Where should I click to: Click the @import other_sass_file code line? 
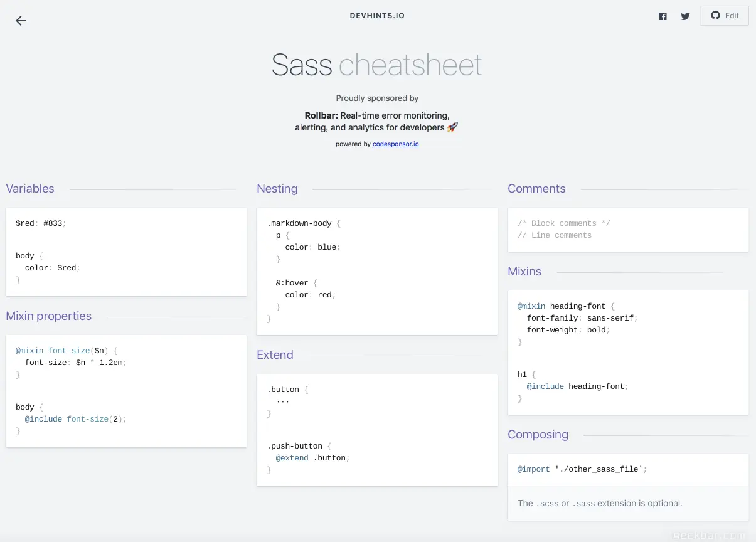[582, 469]
